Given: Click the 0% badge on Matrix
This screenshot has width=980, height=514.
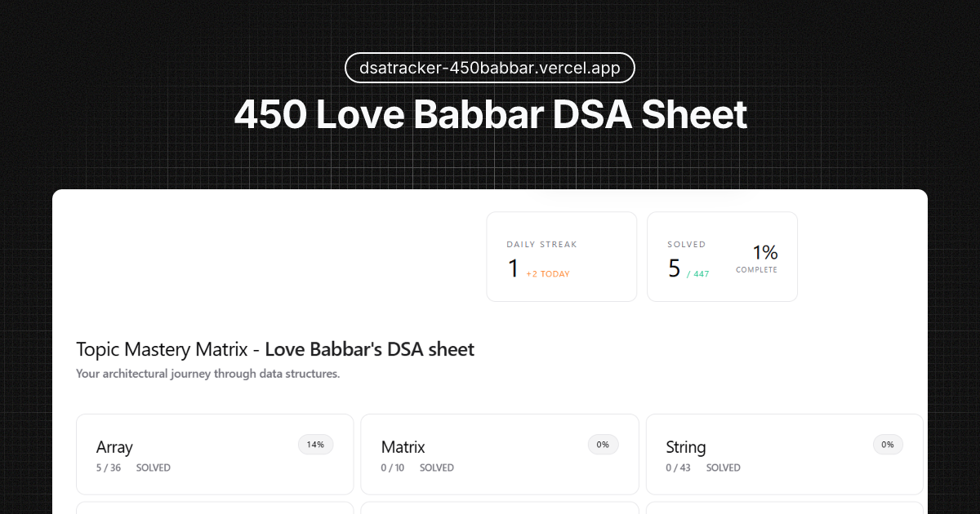Looking at the screenshot, I should point(603,445).
